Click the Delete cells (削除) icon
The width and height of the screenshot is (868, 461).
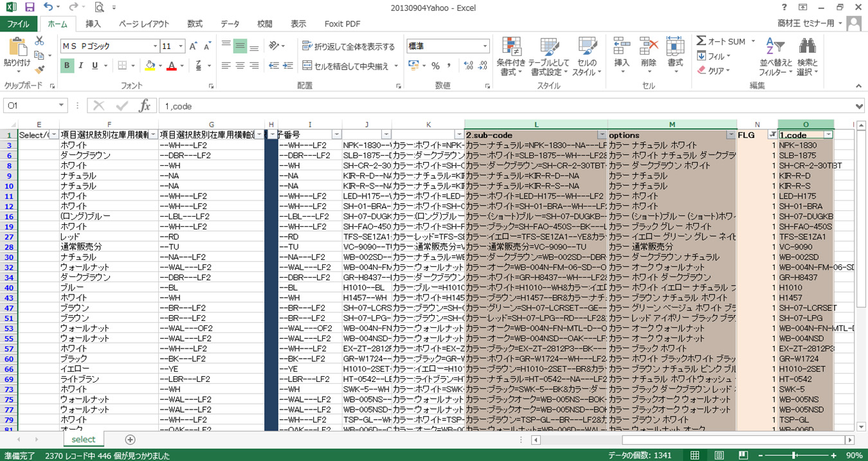pos(649,46)
